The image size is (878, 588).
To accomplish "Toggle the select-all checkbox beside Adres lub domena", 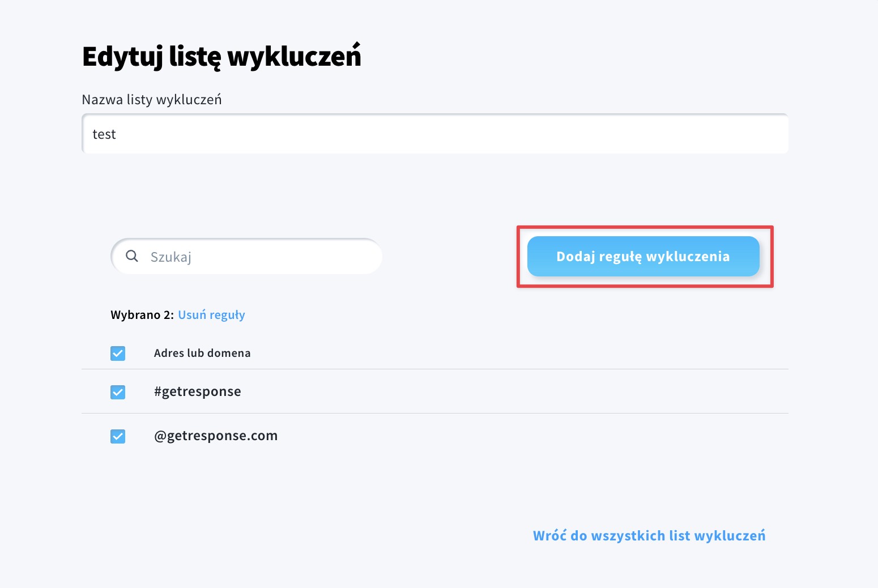I will coord(117,353).
